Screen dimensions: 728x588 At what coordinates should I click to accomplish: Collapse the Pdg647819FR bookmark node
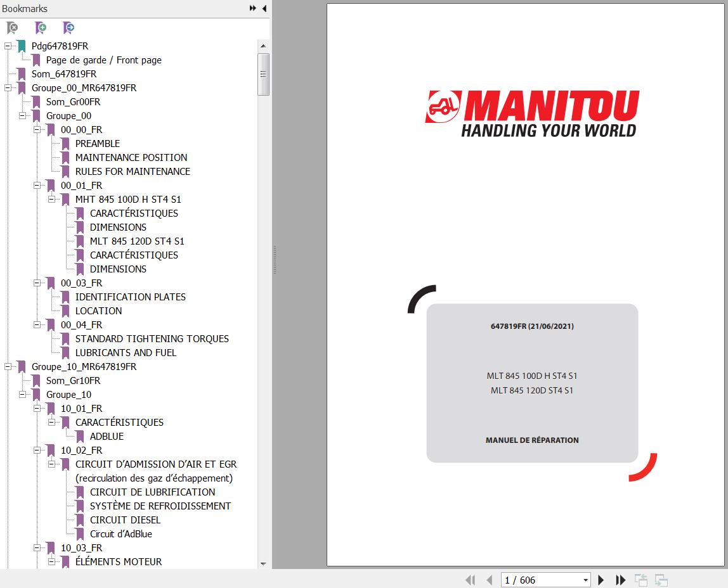8,46
